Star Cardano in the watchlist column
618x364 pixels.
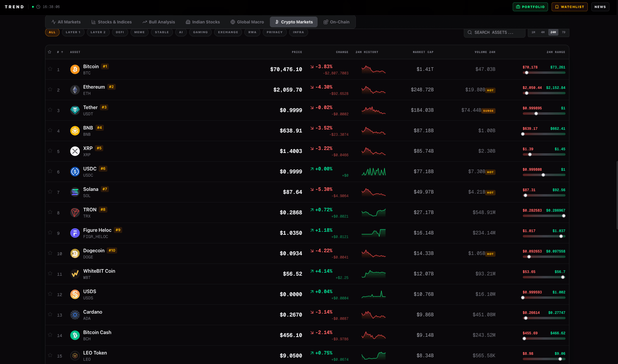coord(50,315)
